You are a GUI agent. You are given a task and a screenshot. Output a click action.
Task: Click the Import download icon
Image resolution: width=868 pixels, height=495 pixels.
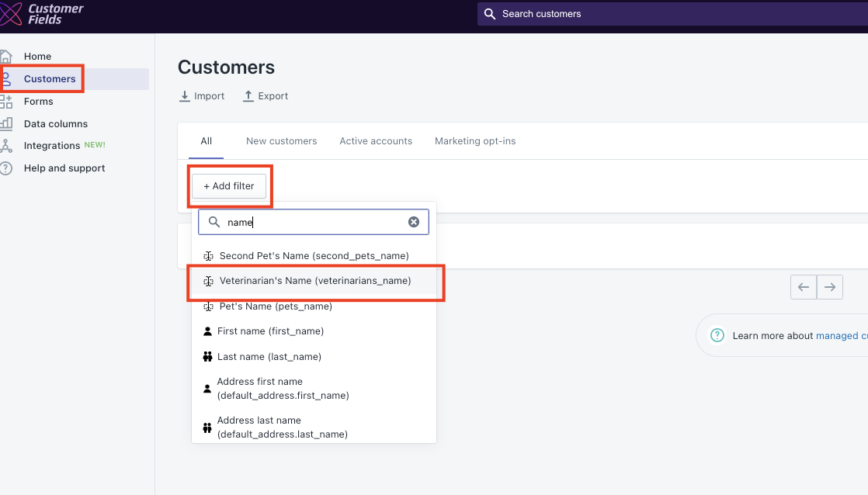tap(185, 96)
